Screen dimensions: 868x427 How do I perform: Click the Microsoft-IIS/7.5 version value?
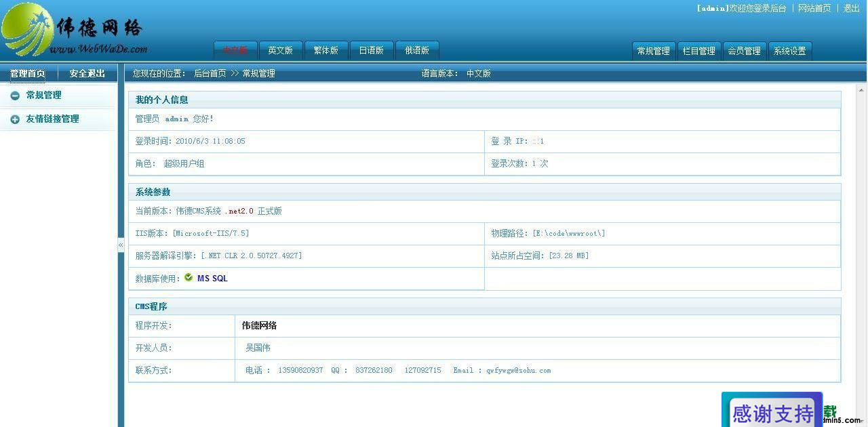coord(211,234)
